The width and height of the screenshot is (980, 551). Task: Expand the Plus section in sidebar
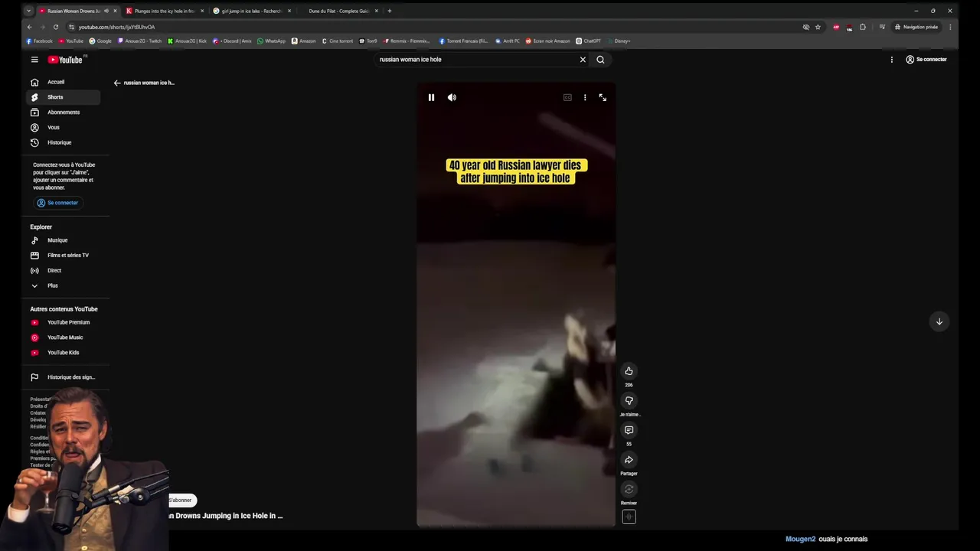63,286
